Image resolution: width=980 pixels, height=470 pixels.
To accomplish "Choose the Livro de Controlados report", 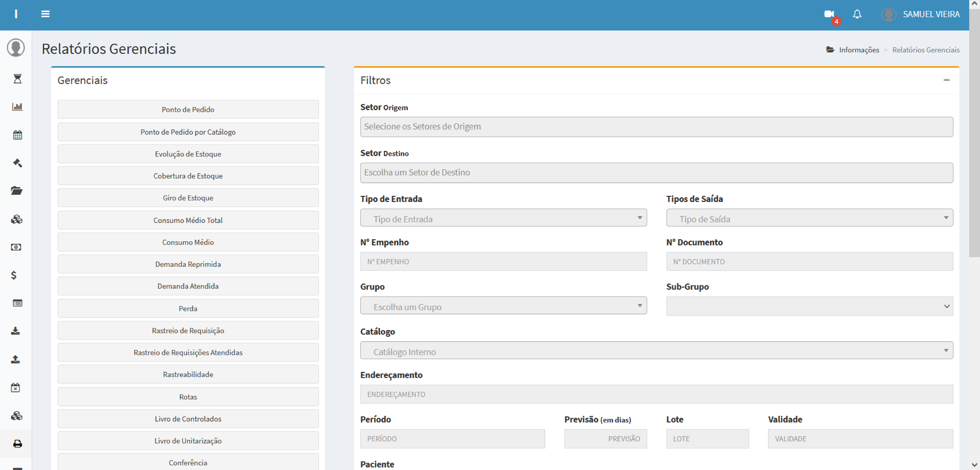I will tap(188, 419).
